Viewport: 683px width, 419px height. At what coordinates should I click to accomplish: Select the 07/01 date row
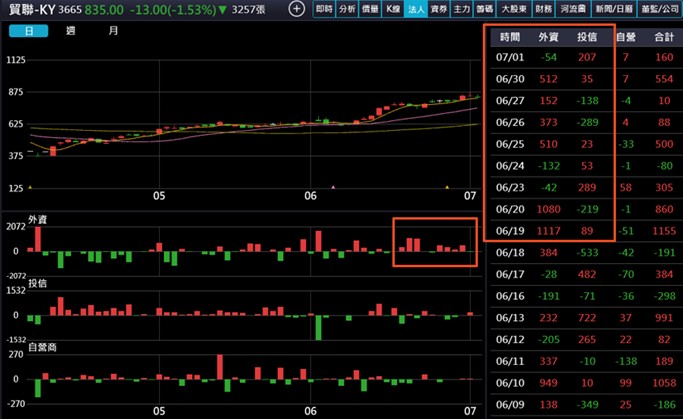click(x=586, y=57)
